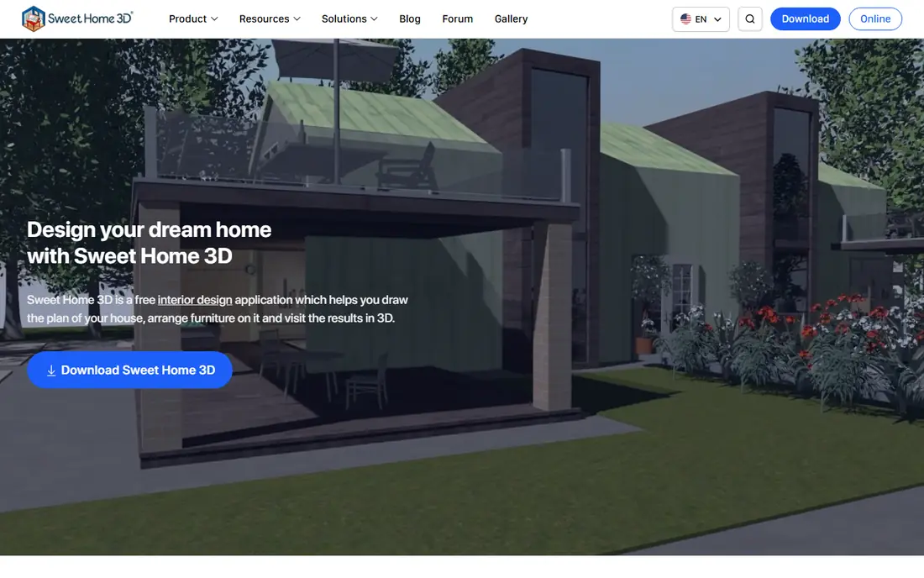Click the blue Download header button
924x578 pixels.
[x=805, y=18]
